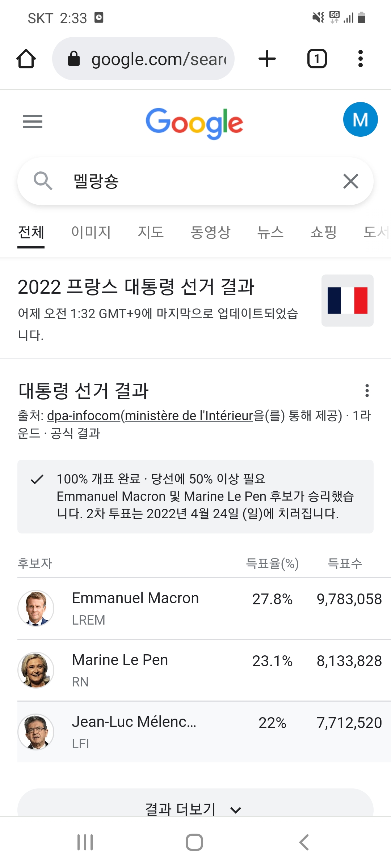This screenshot has width=391, height=868.
Task: Open the 동영상 tab
Action: click(x=210, y=232)
